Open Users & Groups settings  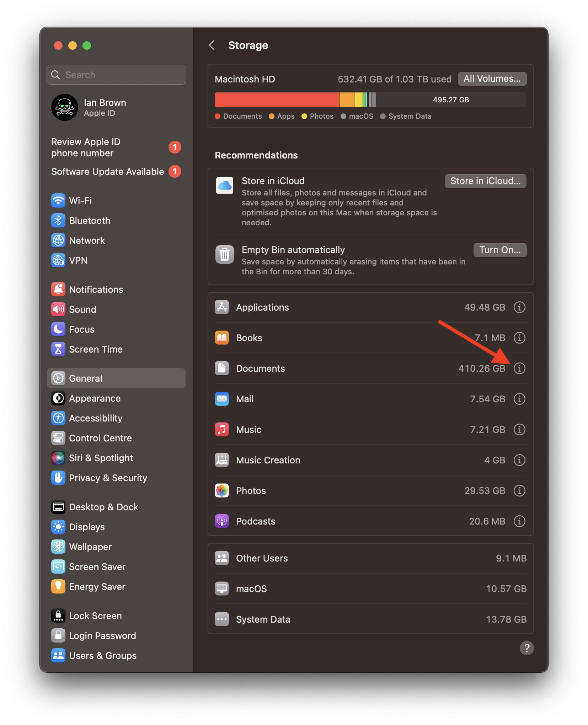pyautogui.click(x=116, y=656)
